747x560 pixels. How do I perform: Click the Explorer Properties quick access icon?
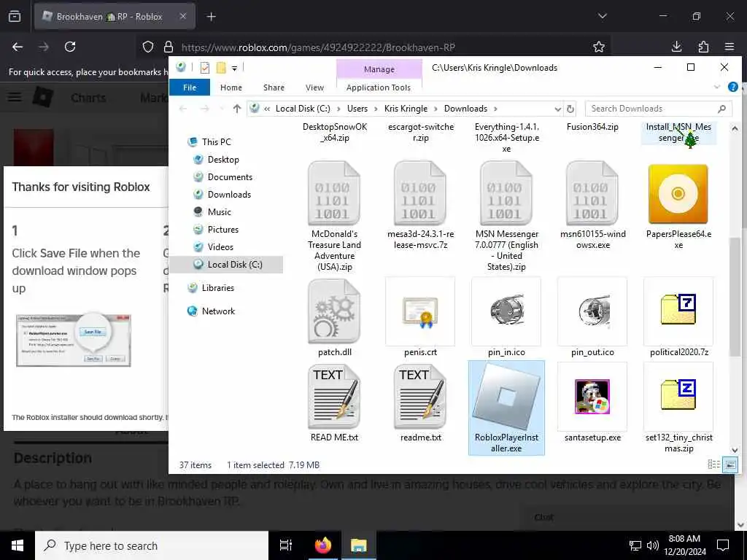(205, 68)
